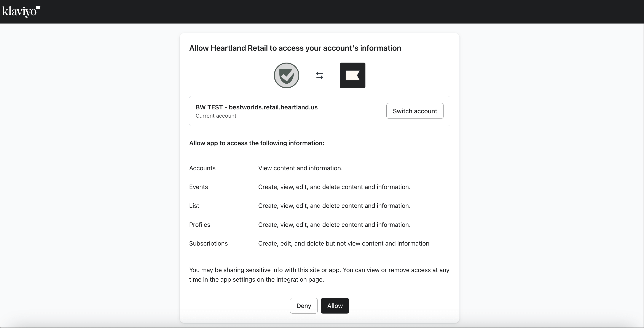Click the 'Current account' label
Viewport: 644px width, 328px height.
pyautogui.click(x=216, y=116)
